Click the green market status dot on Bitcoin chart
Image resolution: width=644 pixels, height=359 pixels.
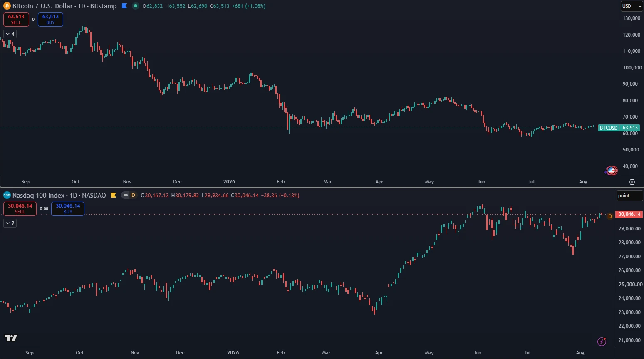(x=135, y=6)
